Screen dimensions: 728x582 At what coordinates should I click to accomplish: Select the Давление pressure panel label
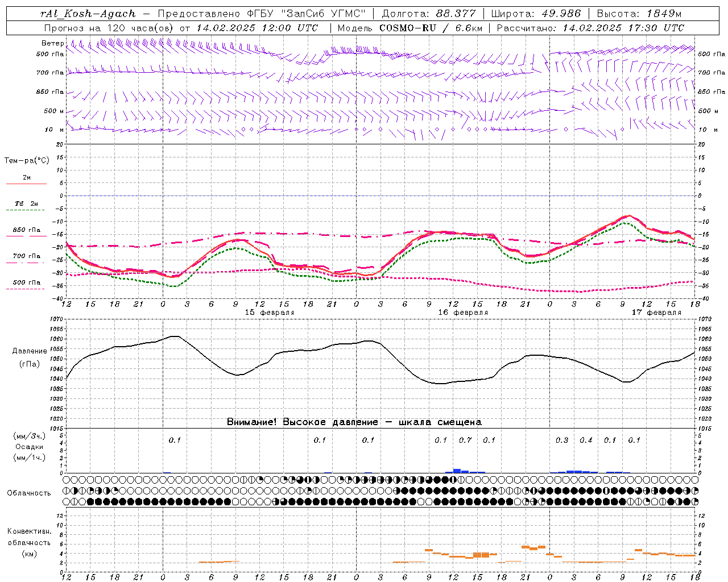point(30,351)
